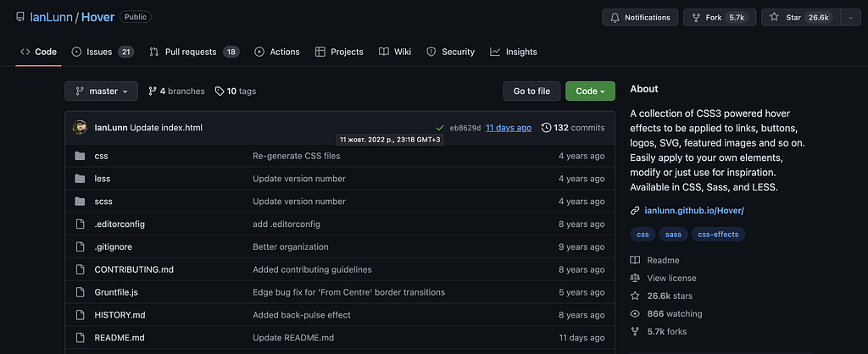Click the repository book icon beside IanLunn
This screenshot has width=868, height=354.
coord(20,17)
